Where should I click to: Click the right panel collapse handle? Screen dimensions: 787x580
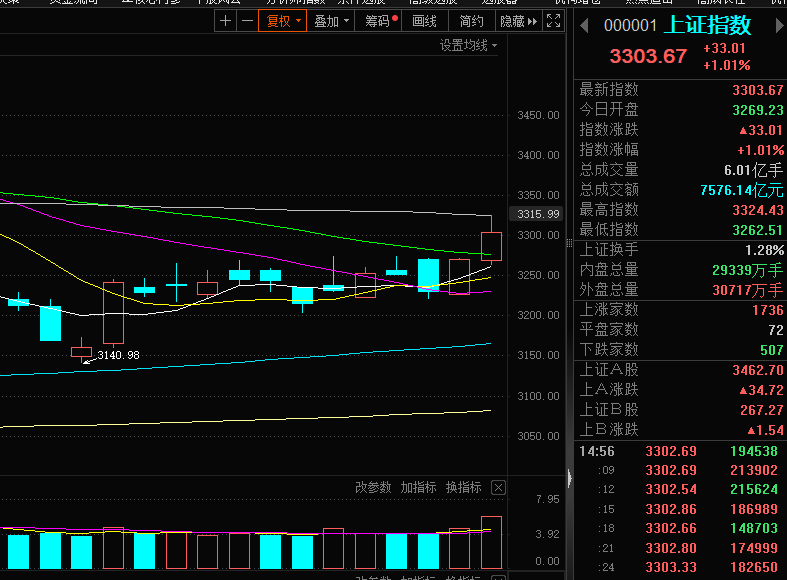coord(569,478)
